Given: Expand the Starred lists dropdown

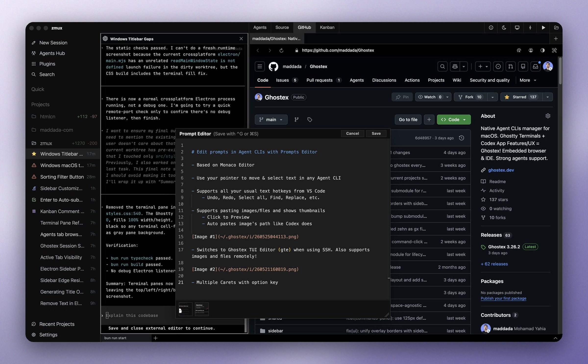Looking at the screenshot, I should (x=548, y=97).
